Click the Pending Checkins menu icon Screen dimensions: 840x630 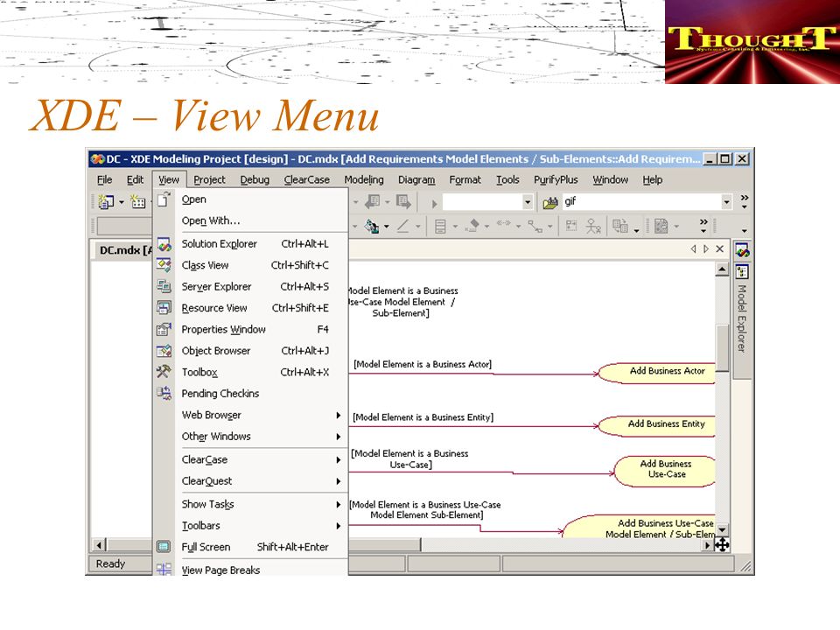164,393
